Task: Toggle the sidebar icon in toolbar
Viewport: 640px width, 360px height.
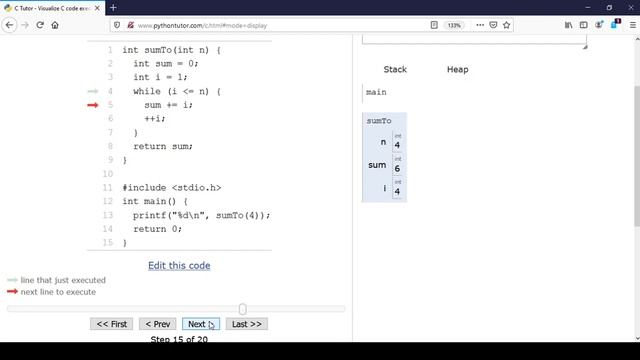Action: pos(584,25)
